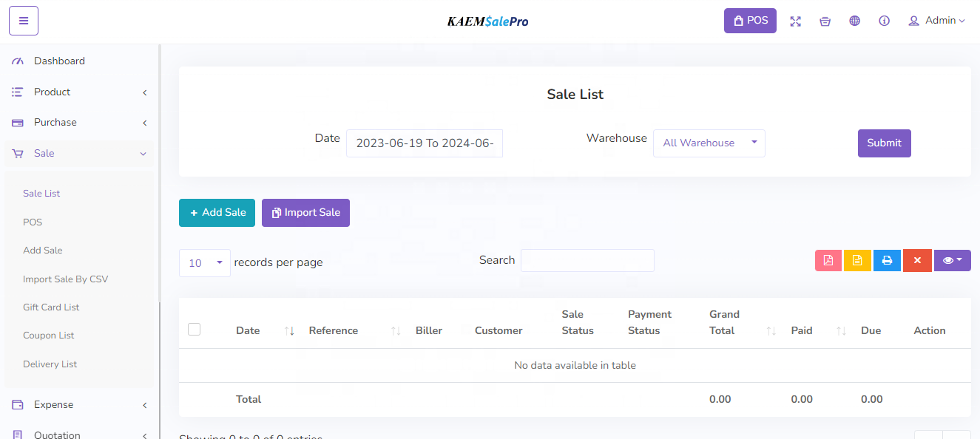Click the Search input field
This screenshot has width=980, height=439.
587,260
